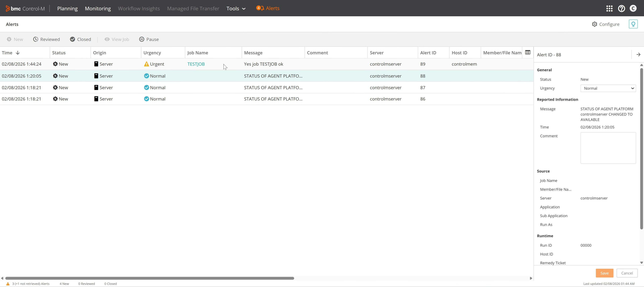Click the Server origin icon in alert 89 row

(96, 64)
